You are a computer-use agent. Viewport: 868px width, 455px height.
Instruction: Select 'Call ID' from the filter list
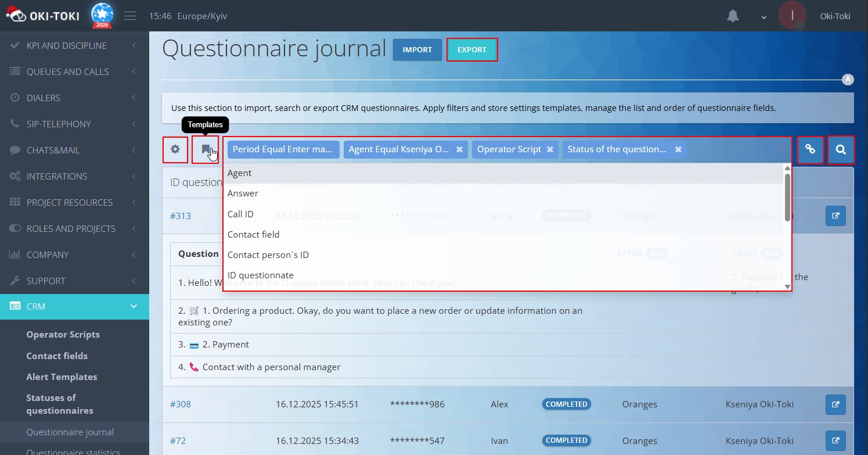240,214
